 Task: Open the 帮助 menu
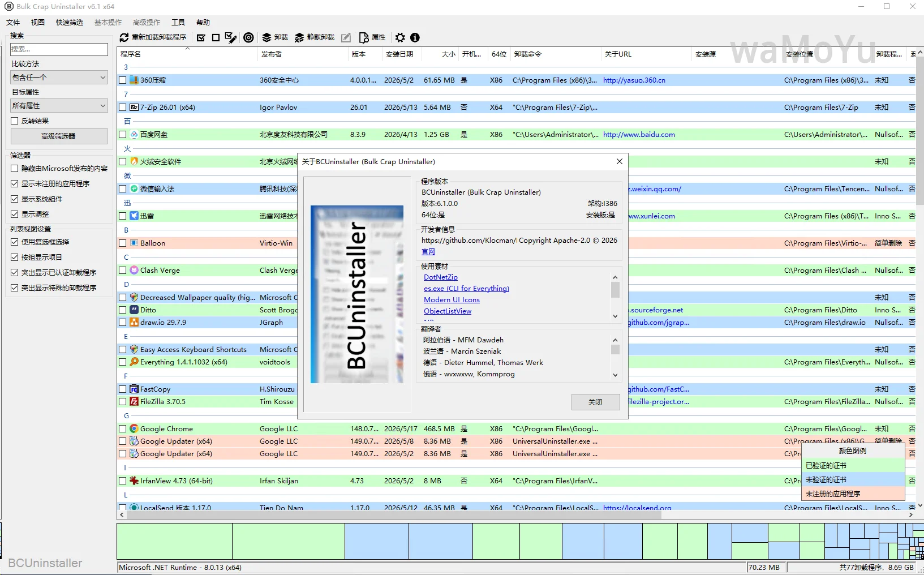pyautogui.click(x=203, y=23)
